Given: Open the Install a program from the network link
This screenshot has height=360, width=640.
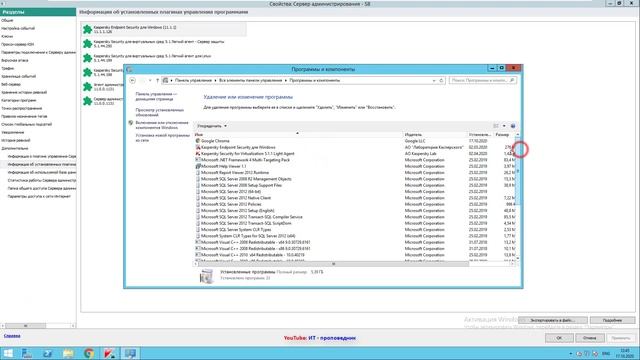Looking at the screenshot, I should coord(162,138).
